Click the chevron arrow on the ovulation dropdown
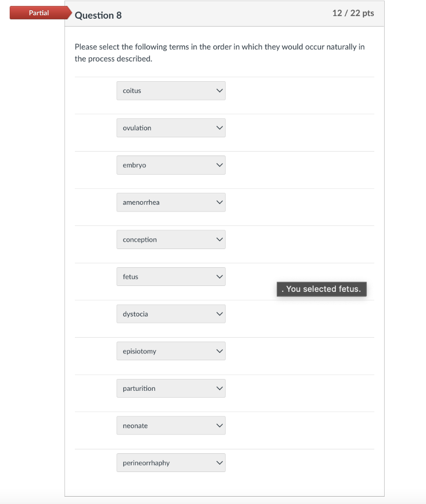 [x=220, y=128]
